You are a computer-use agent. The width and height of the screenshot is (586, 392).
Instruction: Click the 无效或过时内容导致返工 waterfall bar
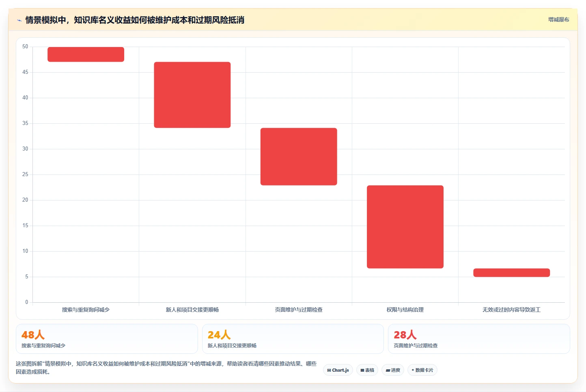pyautogui.click(x=511, y=273)
